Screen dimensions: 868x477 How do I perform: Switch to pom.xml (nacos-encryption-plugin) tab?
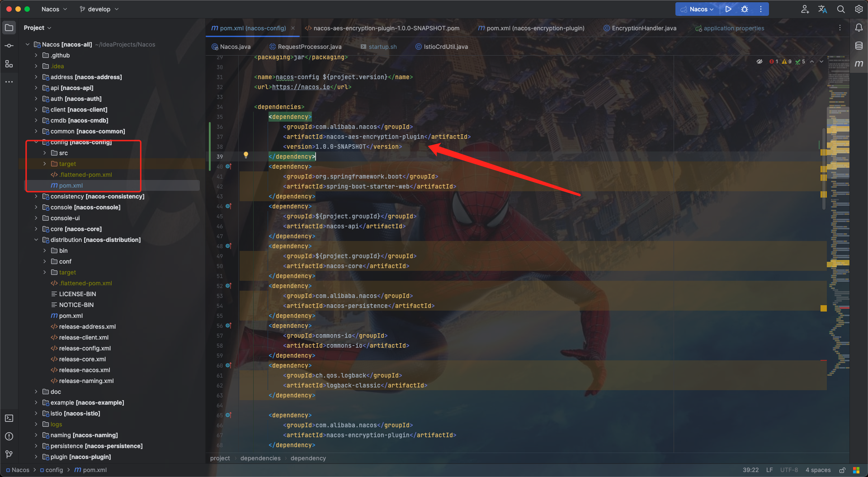(531, 28)
